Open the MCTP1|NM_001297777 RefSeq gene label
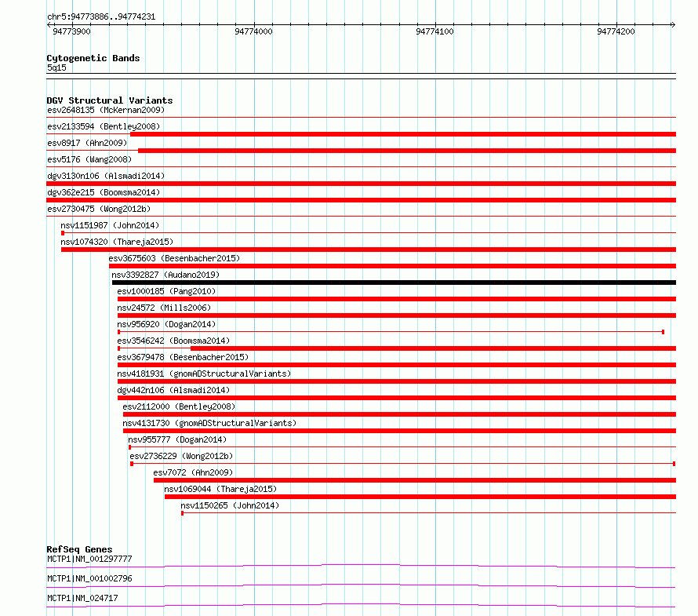 90,559
